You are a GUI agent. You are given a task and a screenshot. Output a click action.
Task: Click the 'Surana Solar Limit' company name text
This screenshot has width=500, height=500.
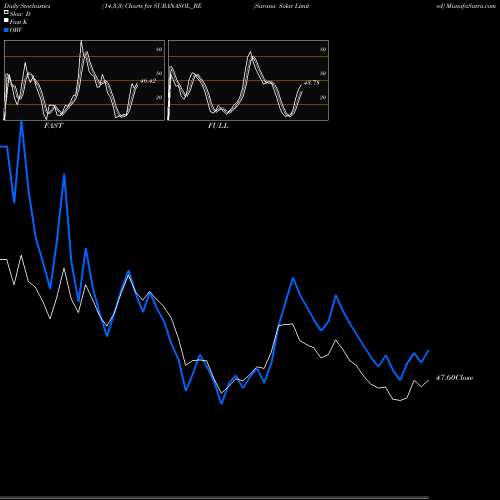click(x=281, y=6)
